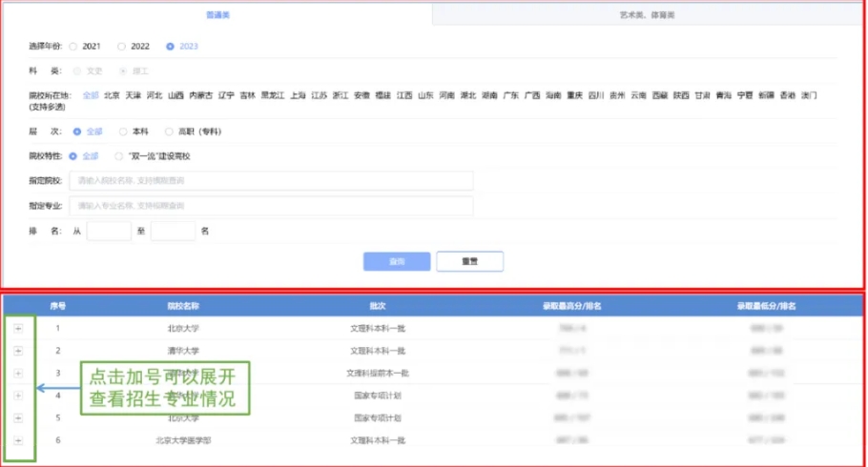Filter by 甘肃 province
868x467 pixels.
tap(702, 95)
